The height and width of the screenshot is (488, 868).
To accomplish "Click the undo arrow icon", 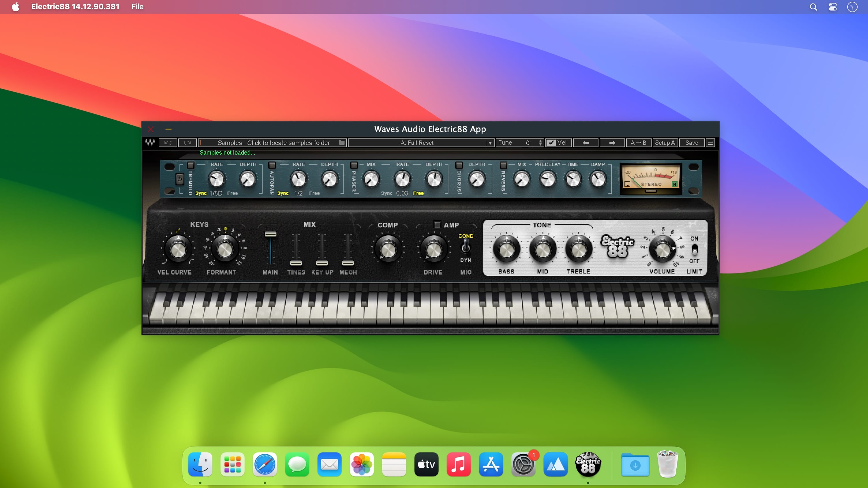I will [168, 142].
